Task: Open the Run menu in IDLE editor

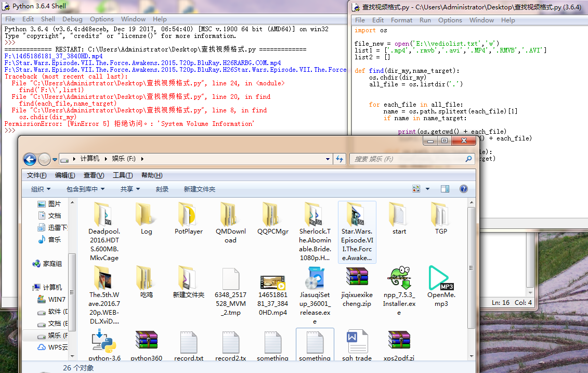Action: point(425,20)
